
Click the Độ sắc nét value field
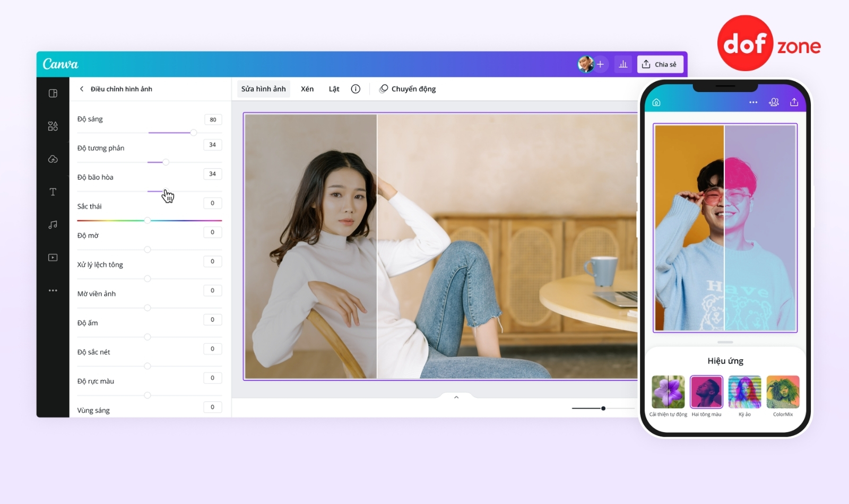point(213,349)
